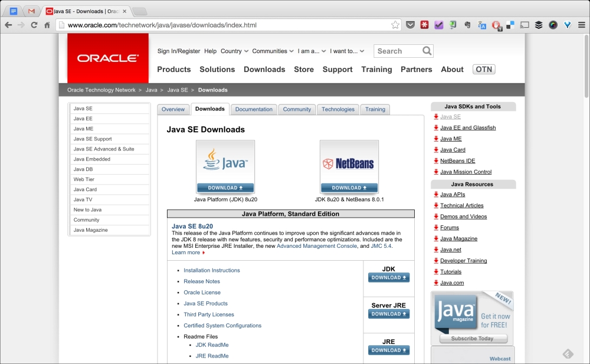Open the Support navigation item

pos(337,69)
